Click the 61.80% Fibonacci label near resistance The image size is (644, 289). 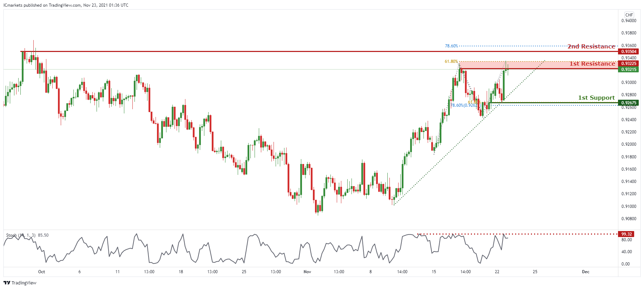click(x=451, y=61)
